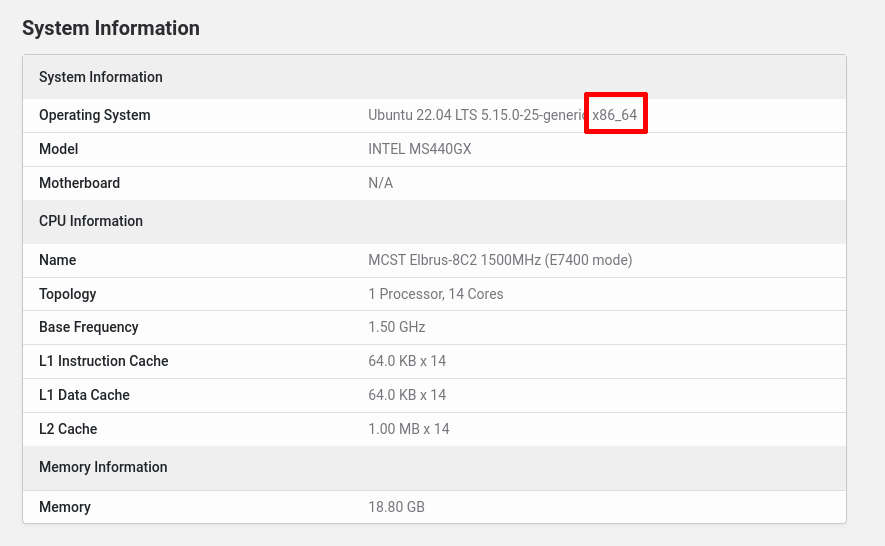Click the Operating System row label

coord(94,115)
